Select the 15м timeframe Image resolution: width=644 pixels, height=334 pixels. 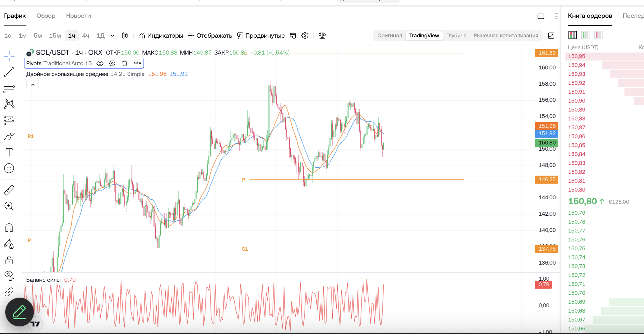pos(55,36)
